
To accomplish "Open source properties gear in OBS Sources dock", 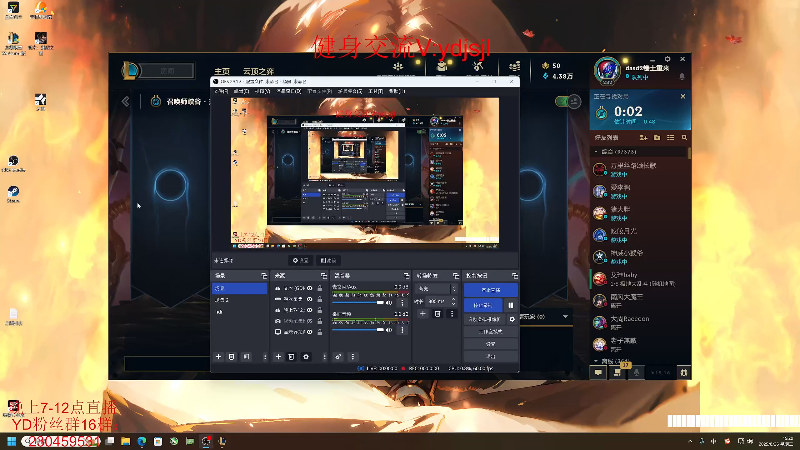I will [x=306, y=357].
